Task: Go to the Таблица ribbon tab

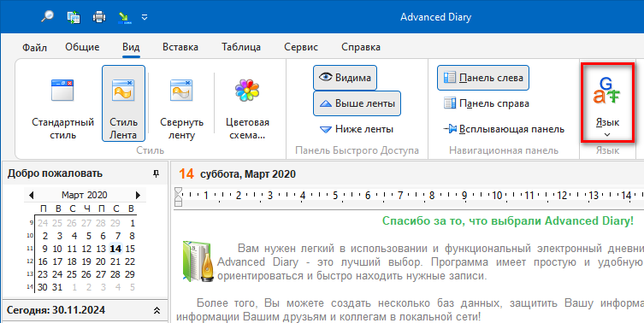Action: pyautogui.click(x=241, y=47)
